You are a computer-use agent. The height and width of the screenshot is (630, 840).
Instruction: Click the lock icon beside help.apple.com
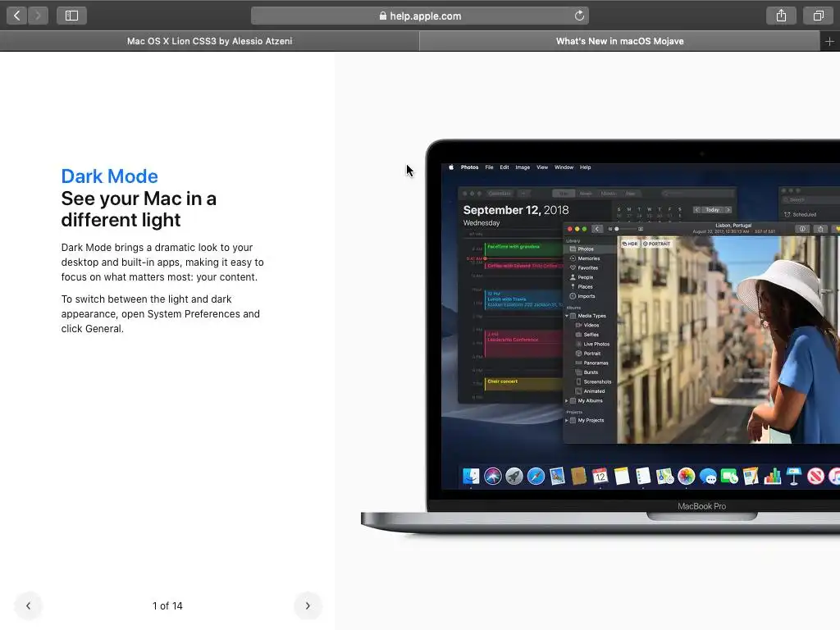pyautogui.click(x=382, y=16)
